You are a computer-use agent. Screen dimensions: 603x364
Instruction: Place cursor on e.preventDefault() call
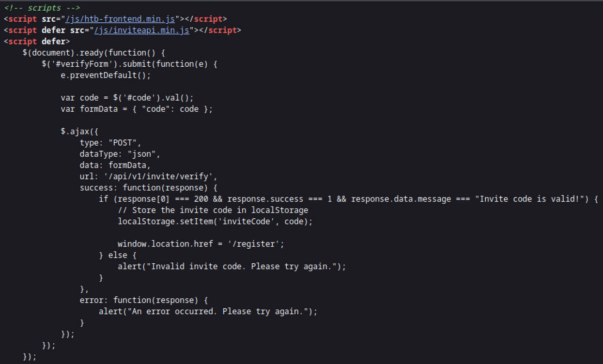[106, 75]
